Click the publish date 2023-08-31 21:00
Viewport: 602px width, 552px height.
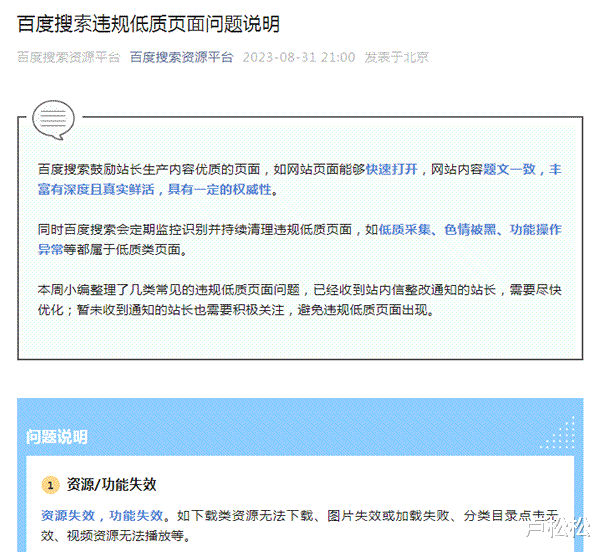pos(299,57)
